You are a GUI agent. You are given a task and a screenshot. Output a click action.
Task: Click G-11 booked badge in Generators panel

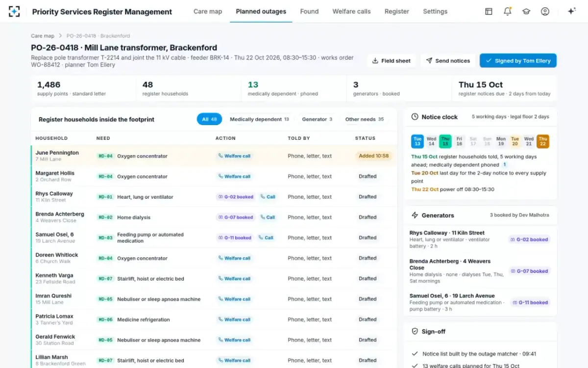click(x=530, y=303)
